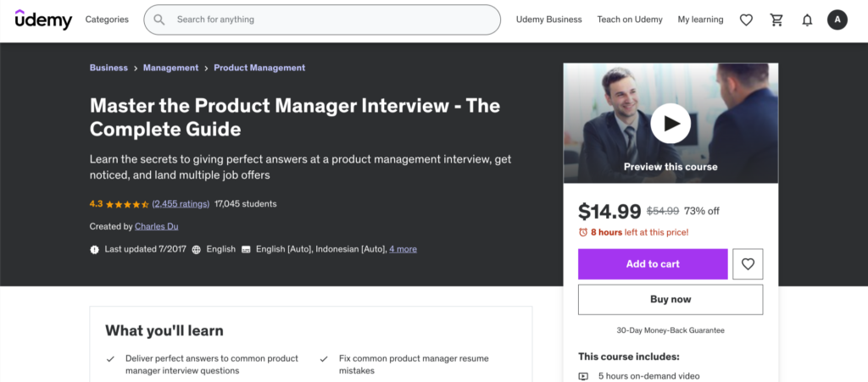Open Teach on Udemy menu item

pyautogui.click(x=629, y=19)
